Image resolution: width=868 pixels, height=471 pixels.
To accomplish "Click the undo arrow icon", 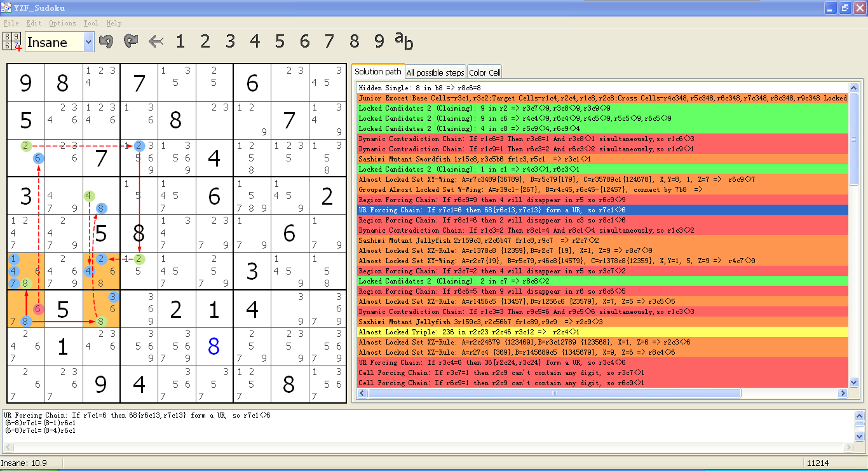I will click(106, 41).
